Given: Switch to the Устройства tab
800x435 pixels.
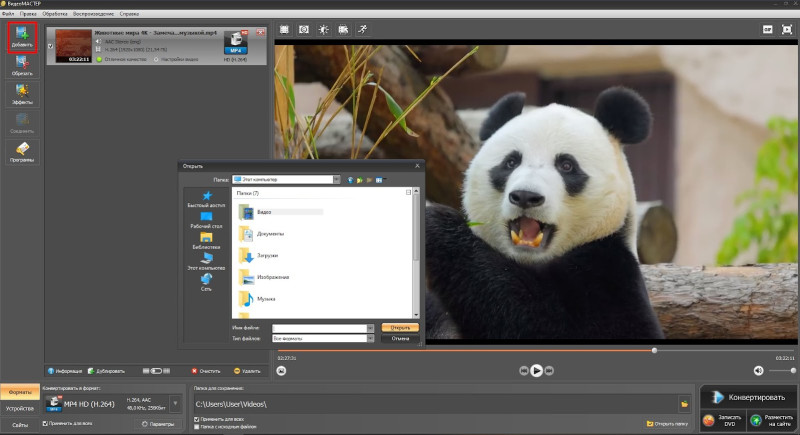Looking at the screenshot, I should click(20, 408).
